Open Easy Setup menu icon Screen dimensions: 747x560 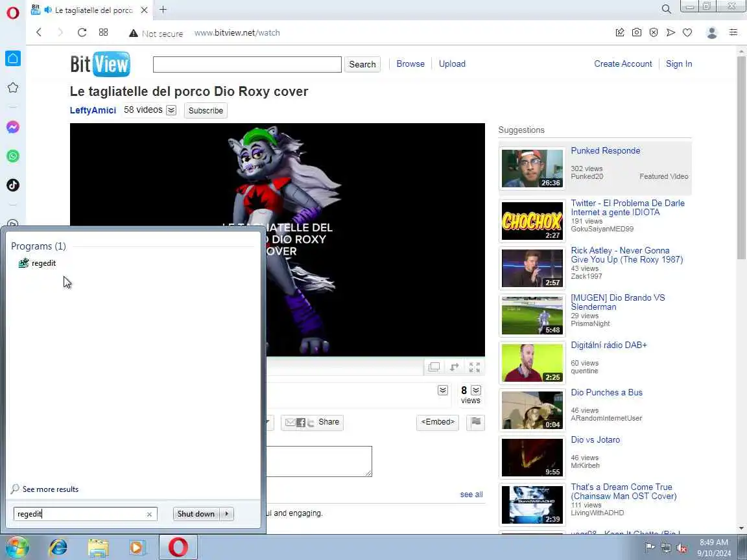pos(733,32)
